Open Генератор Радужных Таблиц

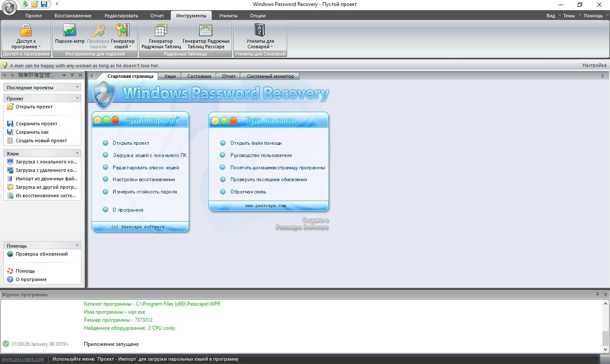[161, 36]
